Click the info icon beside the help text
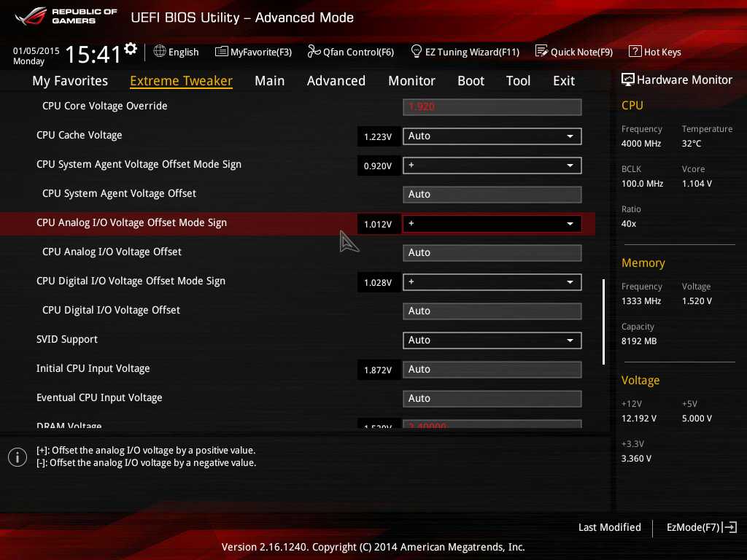Viewport: 747px width, 560px height. [17, 457]
